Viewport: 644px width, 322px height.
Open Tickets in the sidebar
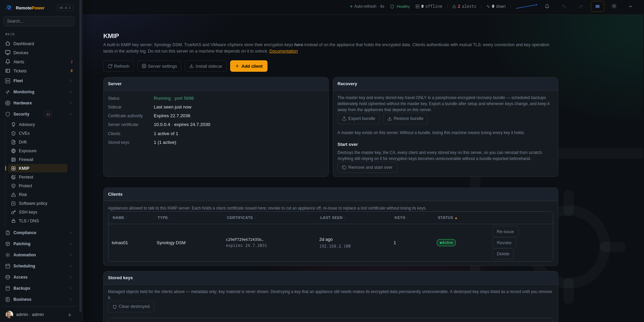click(x=39, y=71)
